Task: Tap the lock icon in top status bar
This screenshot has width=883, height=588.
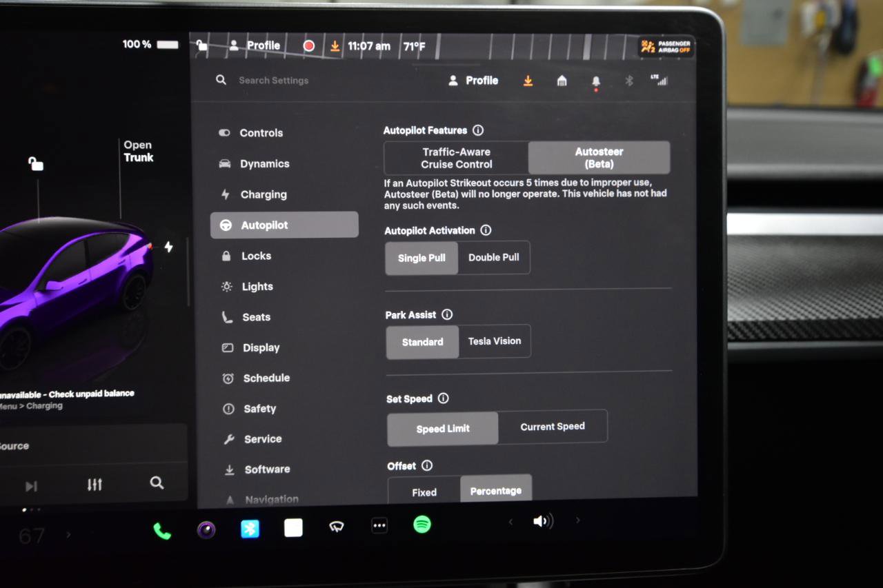Action: tap(201, 45)
